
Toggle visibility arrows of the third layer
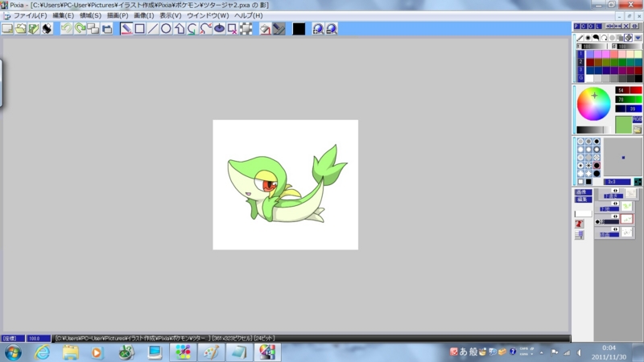coord(615,216)
